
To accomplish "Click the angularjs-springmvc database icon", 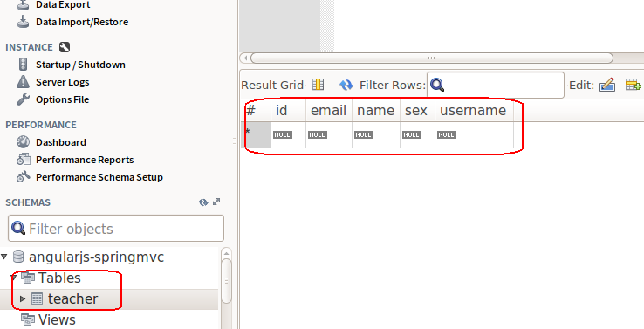I will click(x=18, y=257).
